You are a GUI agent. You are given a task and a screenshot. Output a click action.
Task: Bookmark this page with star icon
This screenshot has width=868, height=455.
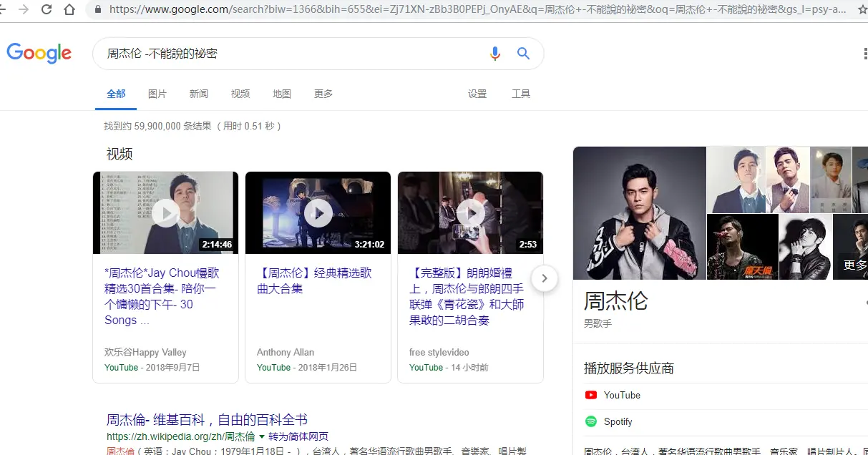(x=862, y=10)
